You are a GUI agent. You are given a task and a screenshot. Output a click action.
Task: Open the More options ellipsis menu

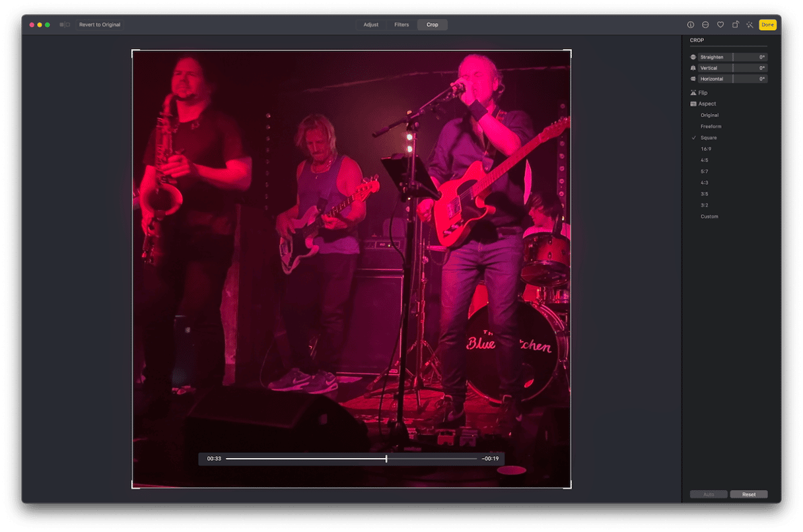[x=705, y=24]
